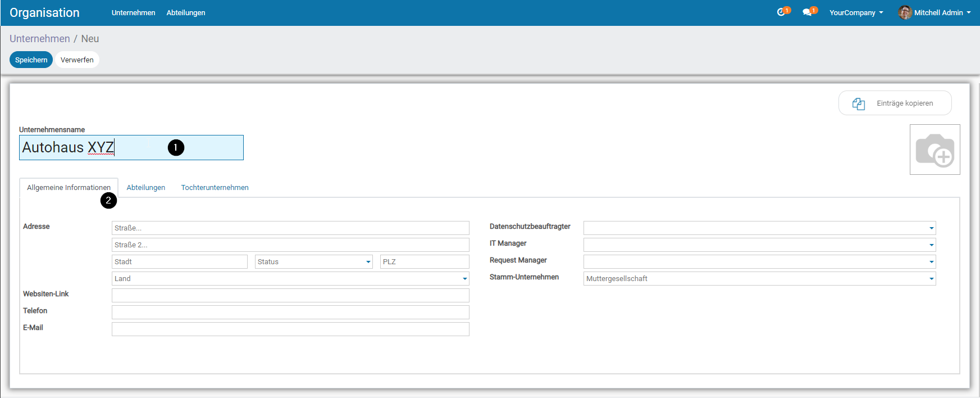Expand the YourCompany switcher dropdown
The height and width of the screenshot is (398, 980).
[x=856, y=12]
